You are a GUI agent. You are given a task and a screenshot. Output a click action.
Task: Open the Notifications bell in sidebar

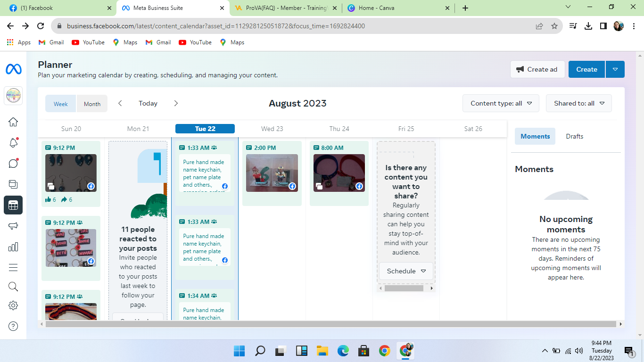tap(13, 143)
